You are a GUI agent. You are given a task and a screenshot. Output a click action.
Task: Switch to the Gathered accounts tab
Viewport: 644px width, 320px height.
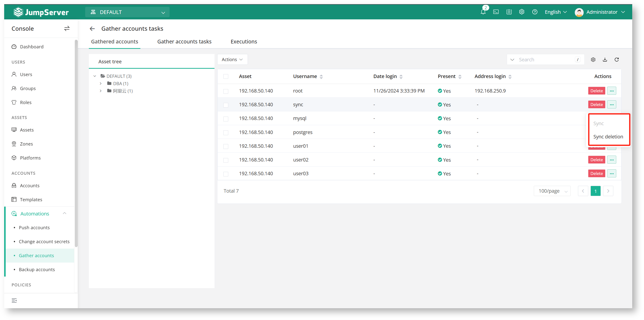point(115,42)
